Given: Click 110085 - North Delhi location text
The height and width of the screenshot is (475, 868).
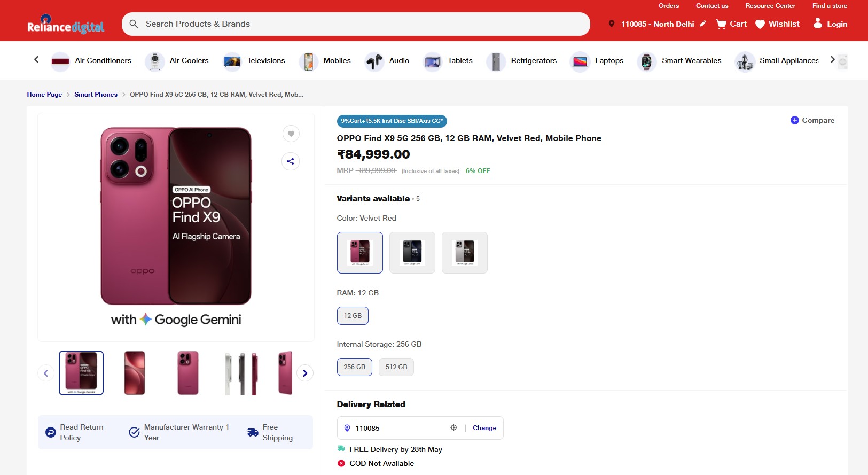Looking at the screenshot, I should 658,24.
